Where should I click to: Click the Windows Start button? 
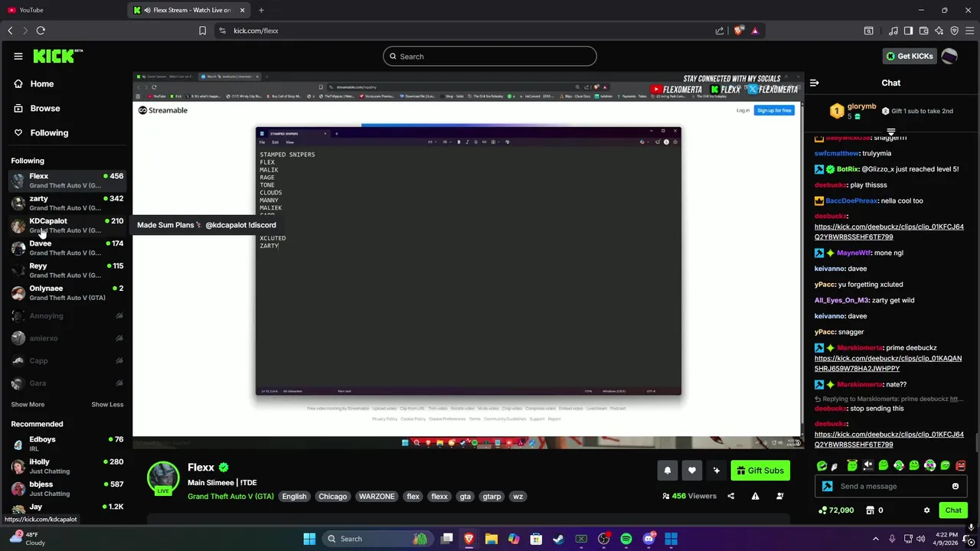(x=309, y=539)
